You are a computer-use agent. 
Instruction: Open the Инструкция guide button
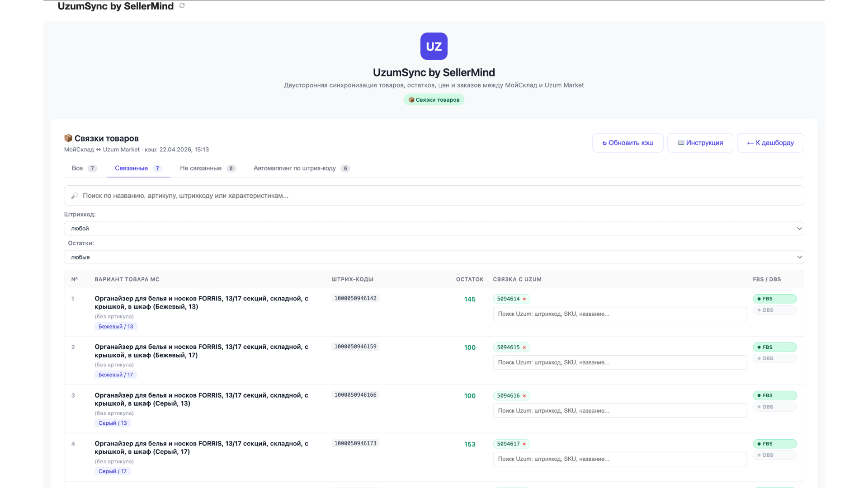[x=700, y=143]
